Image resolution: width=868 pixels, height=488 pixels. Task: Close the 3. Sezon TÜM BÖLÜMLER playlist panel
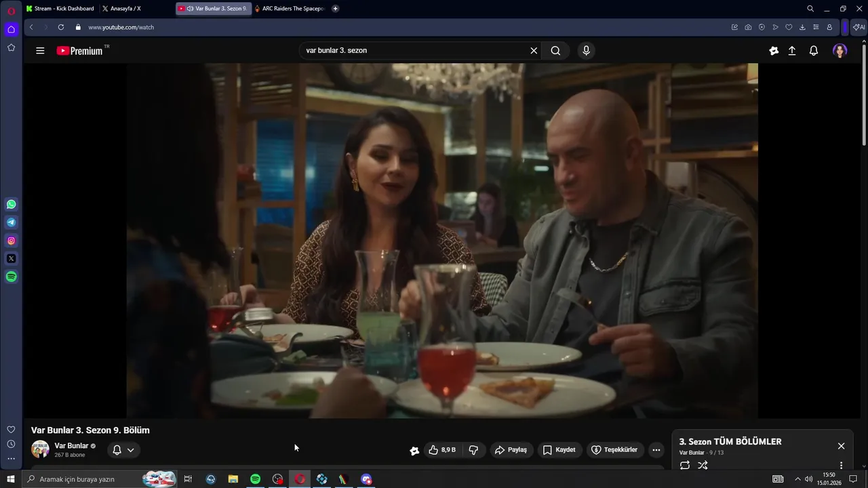coord(841,446)
